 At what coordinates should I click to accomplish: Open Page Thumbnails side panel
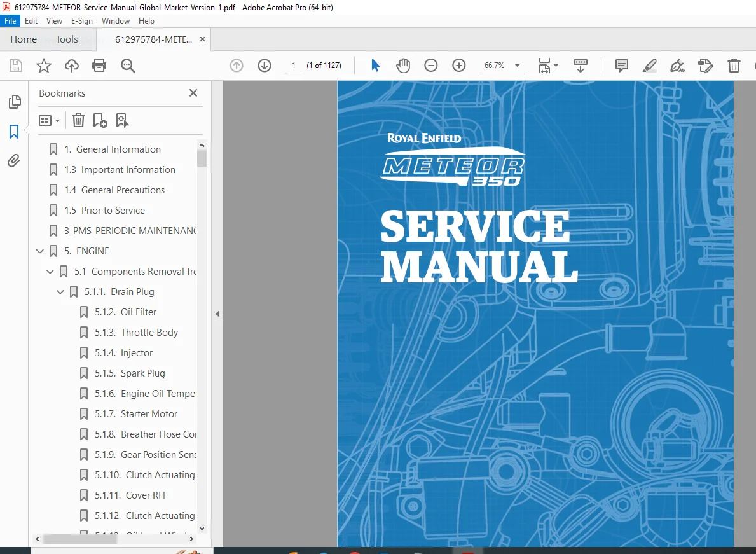click(15, 102)
